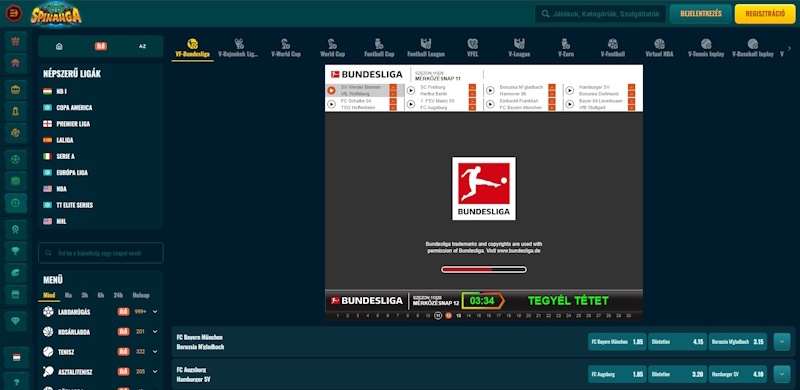800x390 pixels.
Task: Expand FC Bayern München vs Borussia M'gladbach markets
Action: 782,342
